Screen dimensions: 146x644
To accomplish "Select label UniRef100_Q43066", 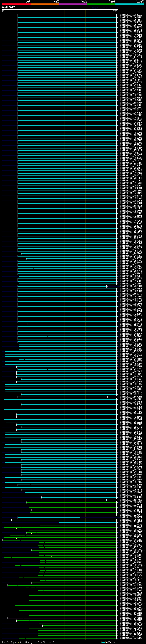I will click(x=131, y=52).
